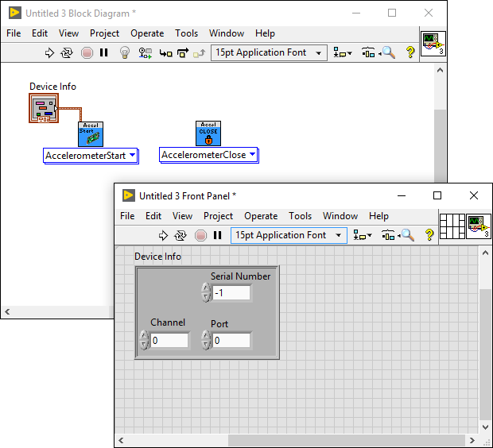Open Align Objects dropdown in Front Panel
493x448 pixels.
(363, 235)
